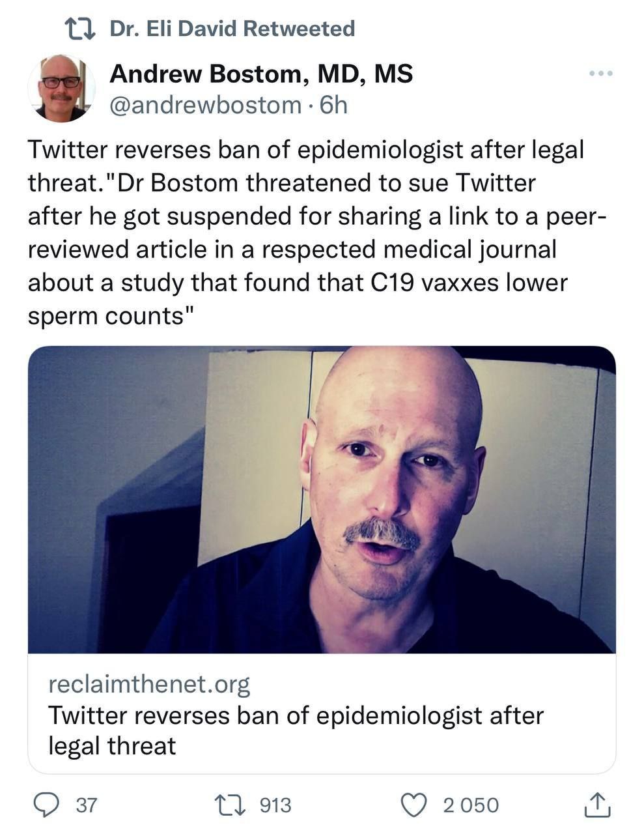Viewport: 644px width, 834px height.
Task: View the 913 retweets count
Action: pos(276,805)
